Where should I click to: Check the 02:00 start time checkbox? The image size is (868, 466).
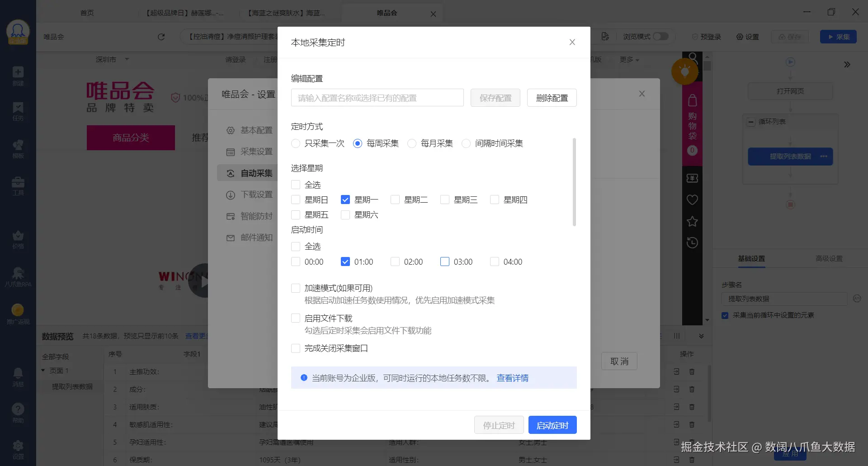coord(395,262)
